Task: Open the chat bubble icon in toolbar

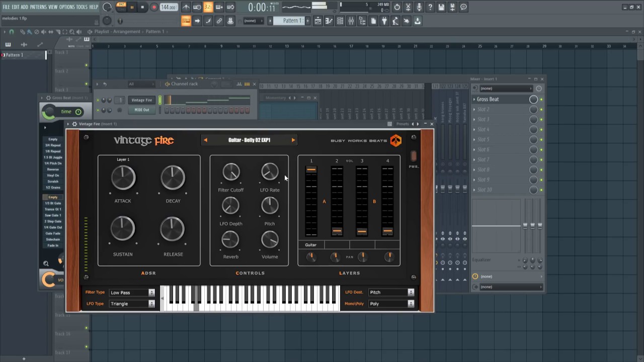Action: 463,7
